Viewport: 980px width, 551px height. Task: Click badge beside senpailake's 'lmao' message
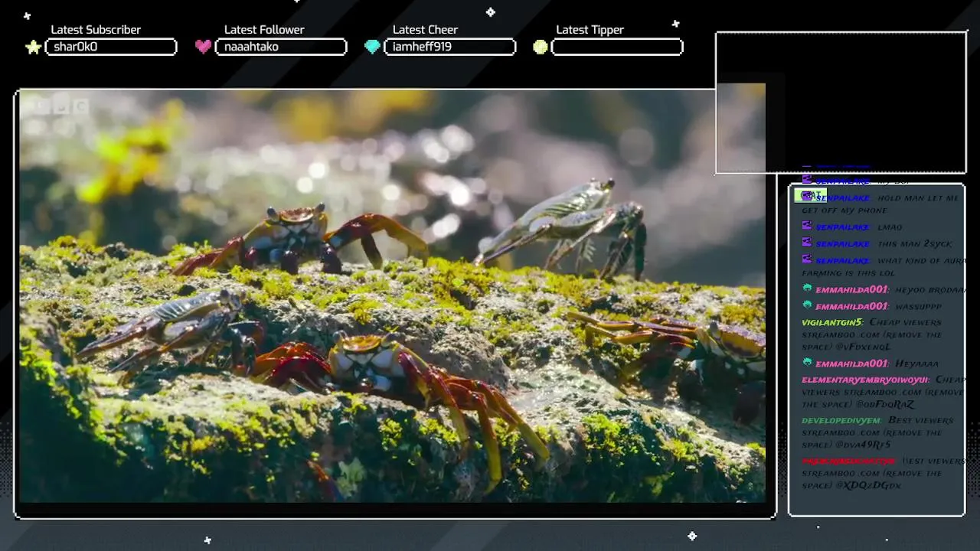click(x=807, y=226)
